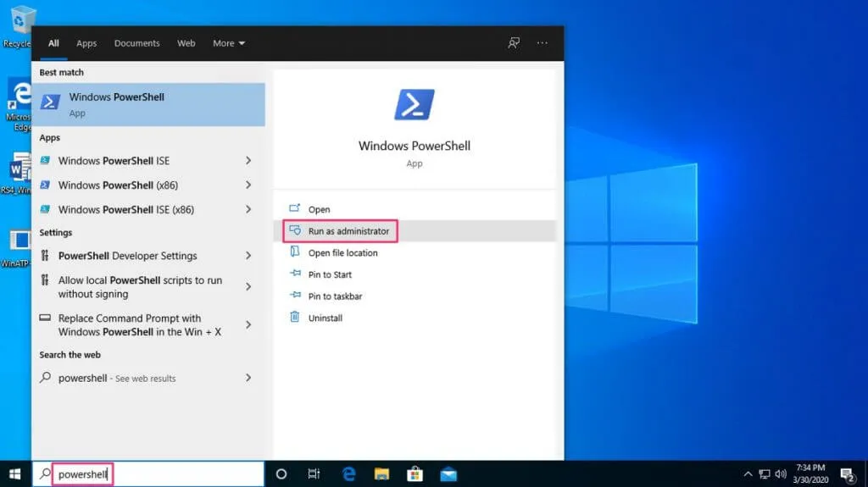Expand PowerShell Developer Settings arrow
The height and width of the screenshot is (487, 868).
pyautogui.click(x=248, y=256)
